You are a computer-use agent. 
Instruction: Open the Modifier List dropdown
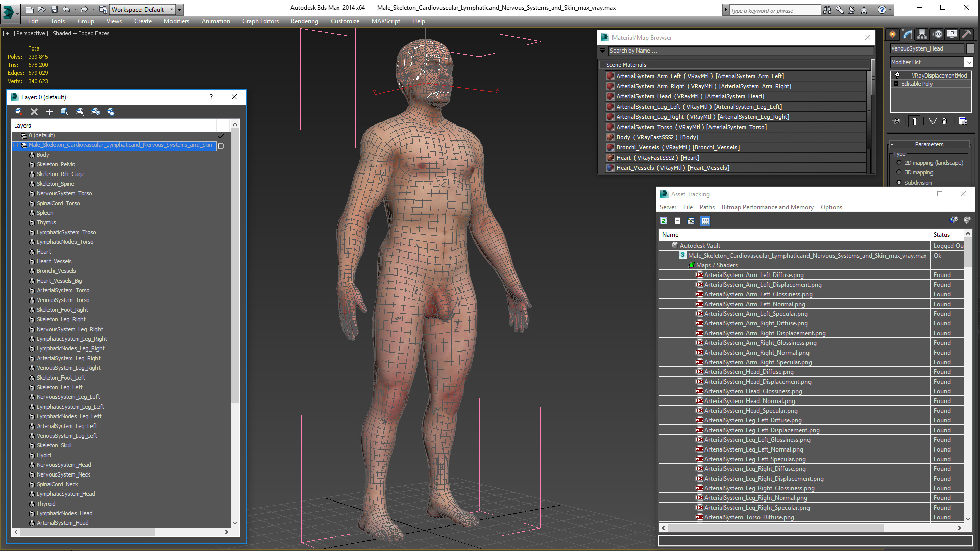tap(968, 62)
